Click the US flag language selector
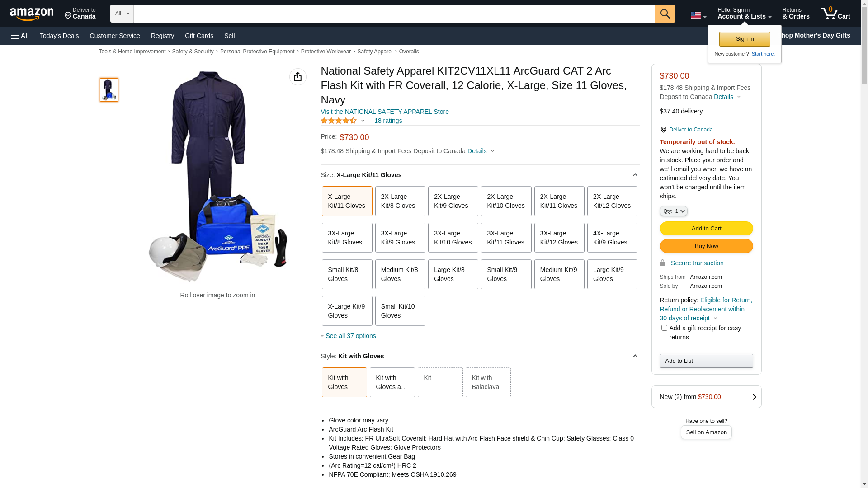This screenshot has width=868, height=488. point(698,15)
